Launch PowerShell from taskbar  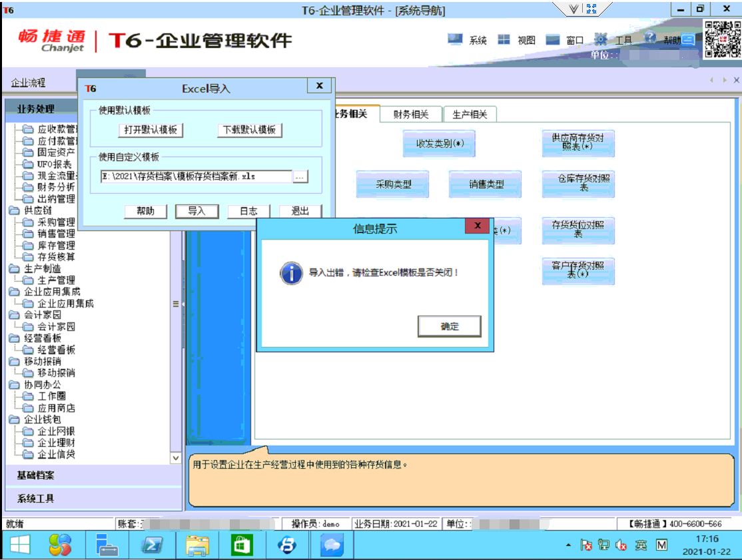click(x=152, y=545)
